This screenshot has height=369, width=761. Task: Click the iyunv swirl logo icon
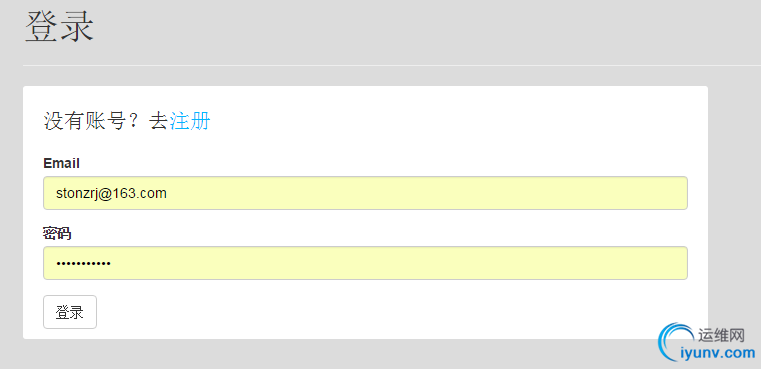point(676,343)
